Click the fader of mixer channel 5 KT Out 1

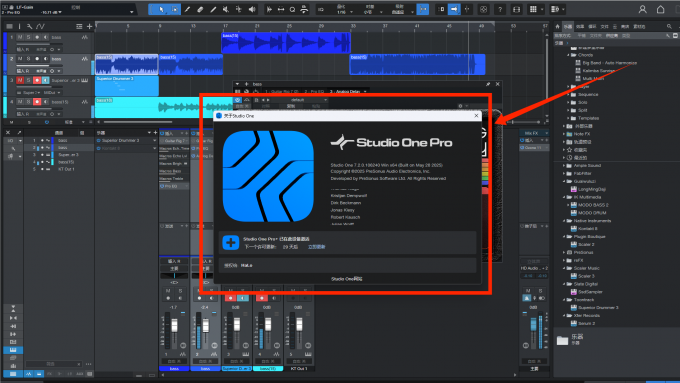click(299, 325)
